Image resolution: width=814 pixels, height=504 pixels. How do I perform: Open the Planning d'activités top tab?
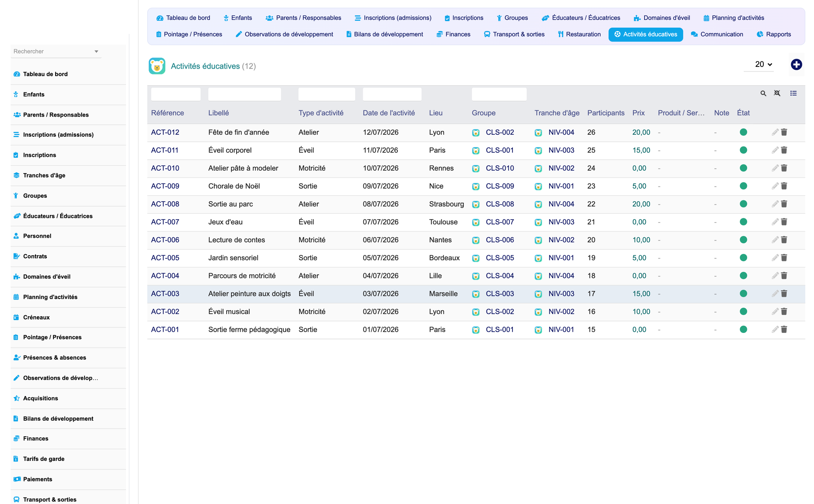pyautogui.click(x=734, y=18)
